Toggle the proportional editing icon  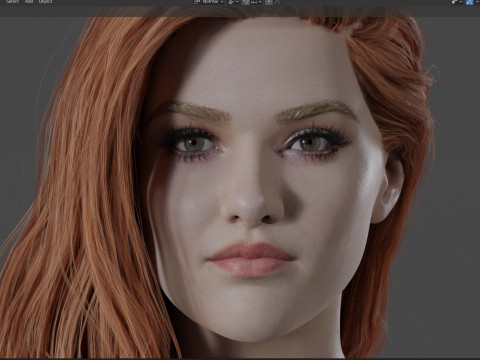[x=269, y=2]
